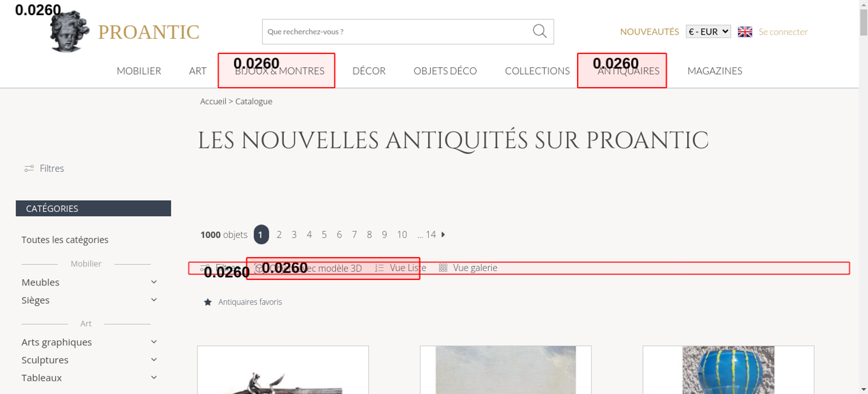The height and width of the screenshot is (394, 868).
Task: Click the Se connecter link
Action: 783,32
